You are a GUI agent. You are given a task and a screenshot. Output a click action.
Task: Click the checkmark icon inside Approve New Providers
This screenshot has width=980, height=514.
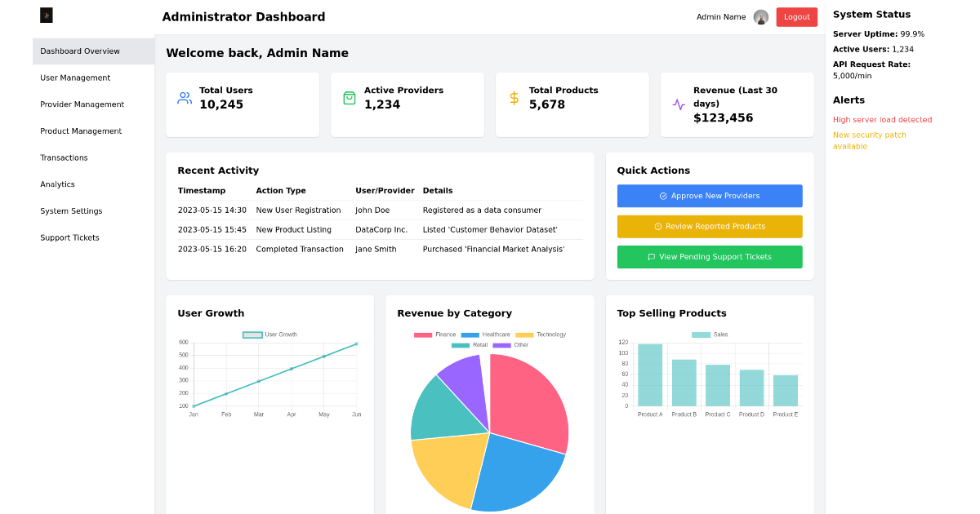click(662, 196)
